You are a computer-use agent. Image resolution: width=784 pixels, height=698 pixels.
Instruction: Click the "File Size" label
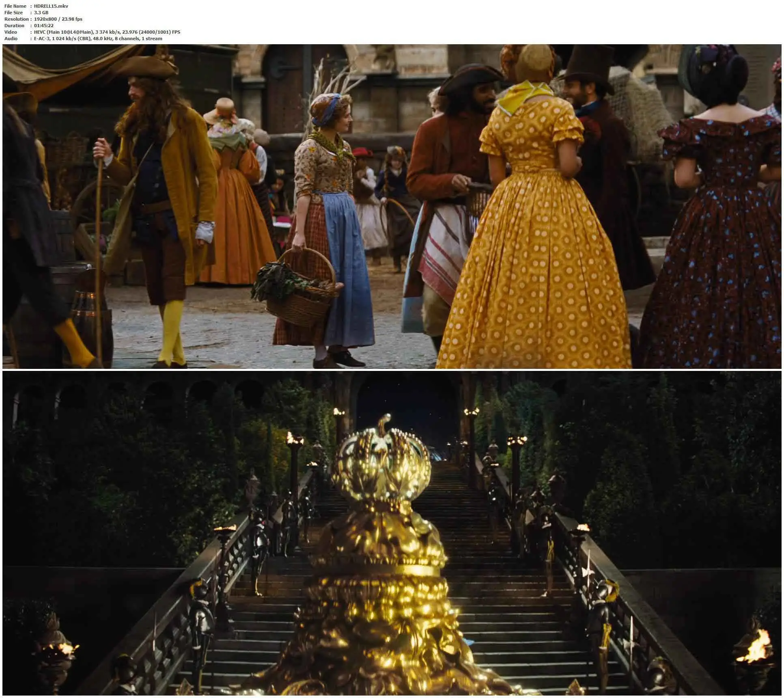coord(13,13)
